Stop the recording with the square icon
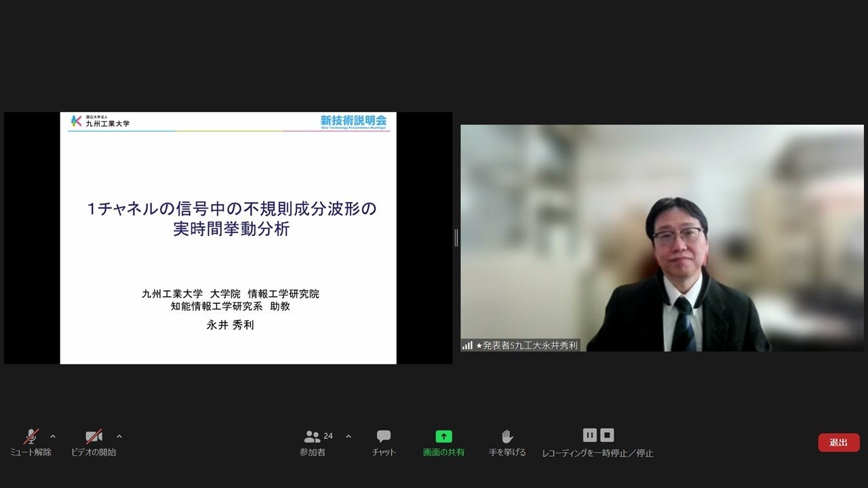 coord(607,435)
